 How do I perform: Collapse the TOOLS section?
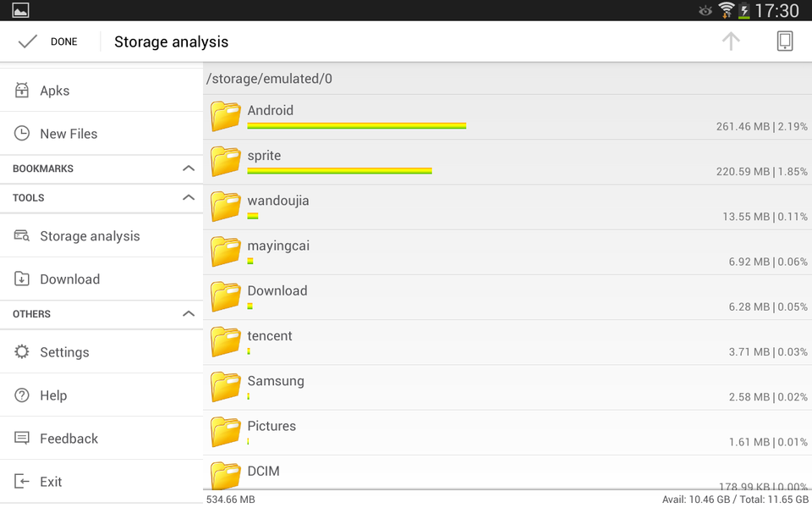point(189,198)
